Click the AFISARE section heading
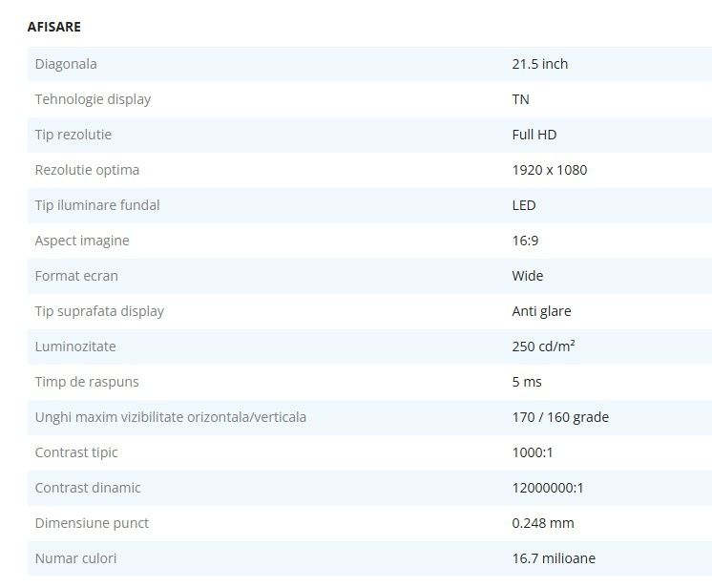Viewport: 712px width, 588px height. pyautogui.click(x=54, y=27)
